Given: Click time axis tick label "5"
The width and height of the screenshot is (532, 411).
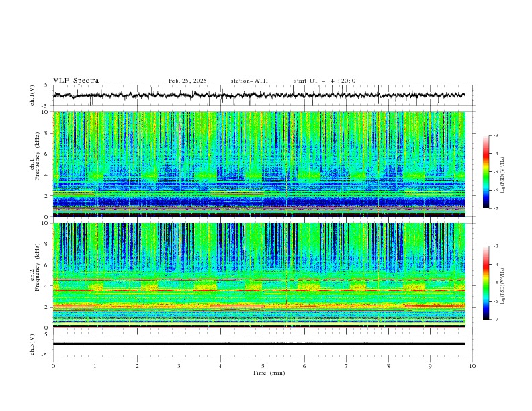Looking at the screenshot, I should pyautogui.click(x=263, y=366).
